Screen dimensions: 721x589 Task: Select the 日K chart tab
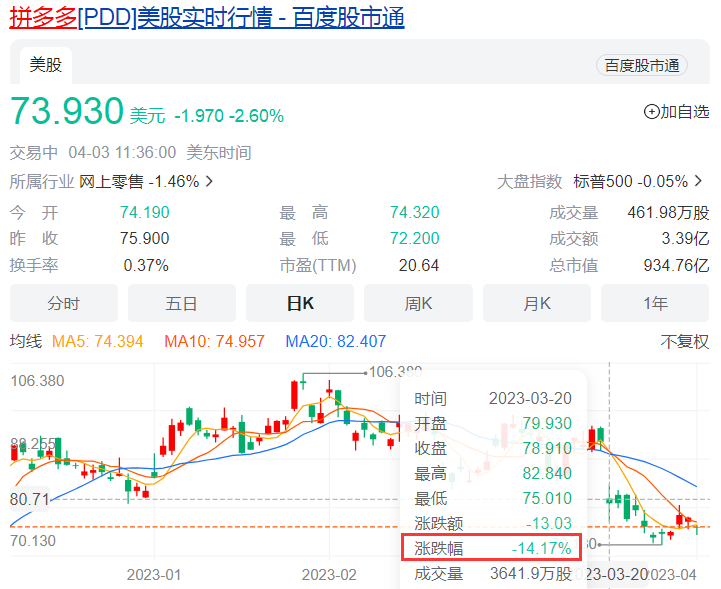pos(300,303)
